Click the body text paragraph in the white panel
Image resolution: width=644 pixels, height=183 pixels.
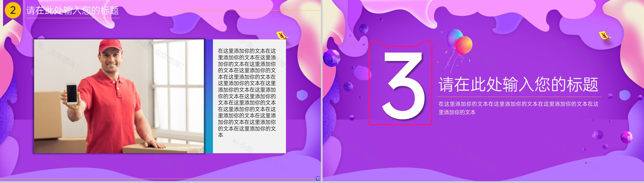tap(247, 93)
